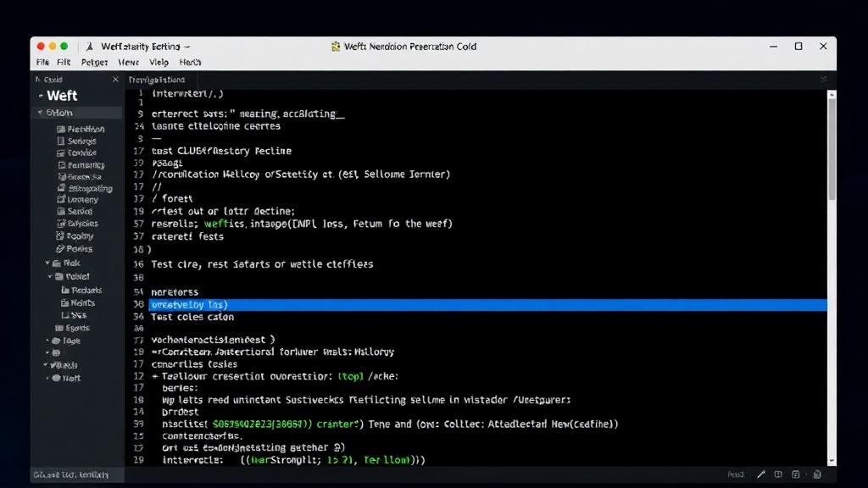Screen dimensions: 868x488
Task: Click the icon beside Serkrgis in sidebar
Action: click(61, 141)
